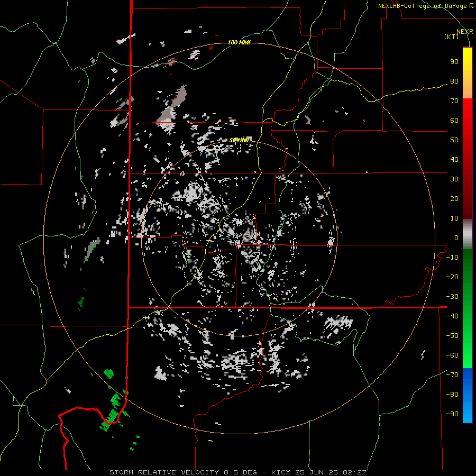Image resolution: width=476 pixels, height=476 pixels.
Task: Click the gray zero-velocity segment of the scale
Action: [x=467, y=234]
